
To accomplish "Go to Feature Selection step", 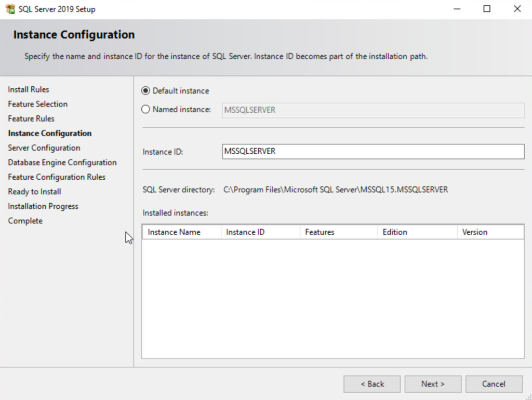I will pyautogui.click(x=38, y=104).
